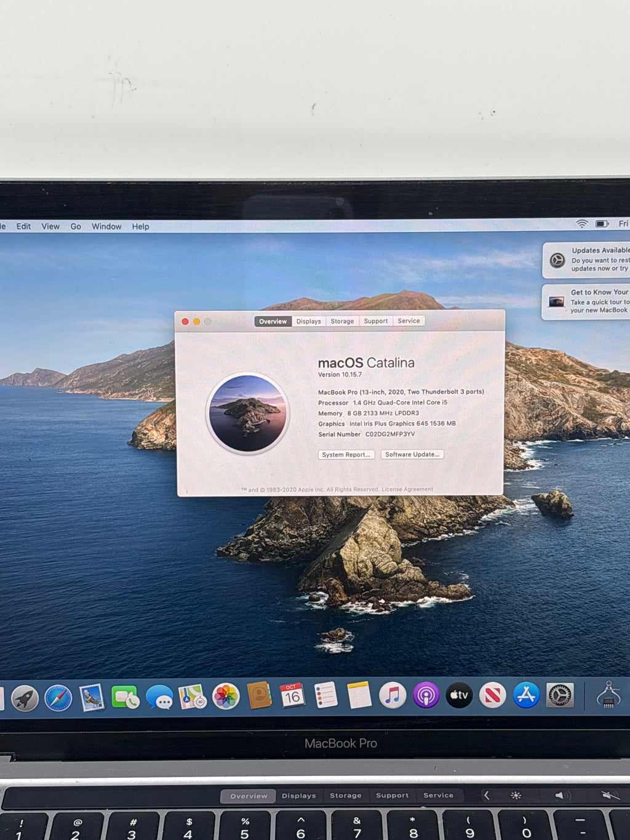Open the License Agreement link
The image size is (630, 840).
tap(407, 489)
